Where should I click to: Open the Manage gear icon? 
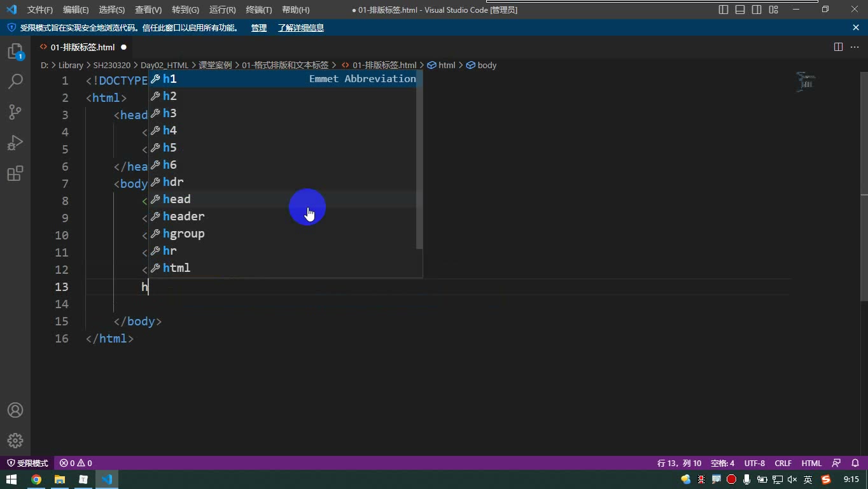tap(15, 441)
